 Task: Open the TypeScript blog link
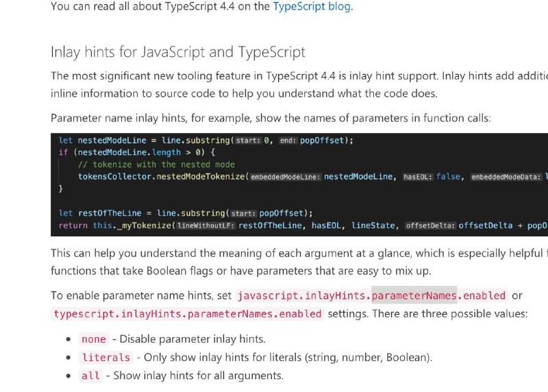pyautogui.click(x=312, y=7)
